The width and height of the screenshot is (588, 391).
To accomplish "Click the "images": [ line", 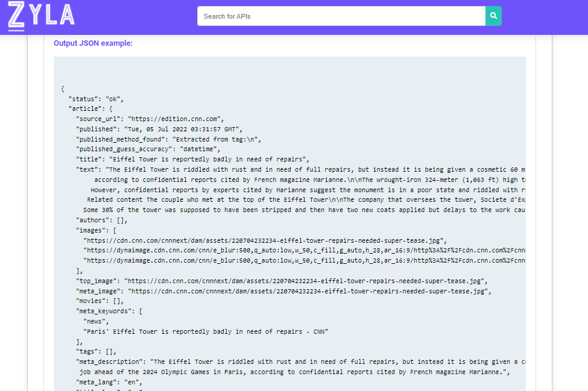I will tap(96, 230).
